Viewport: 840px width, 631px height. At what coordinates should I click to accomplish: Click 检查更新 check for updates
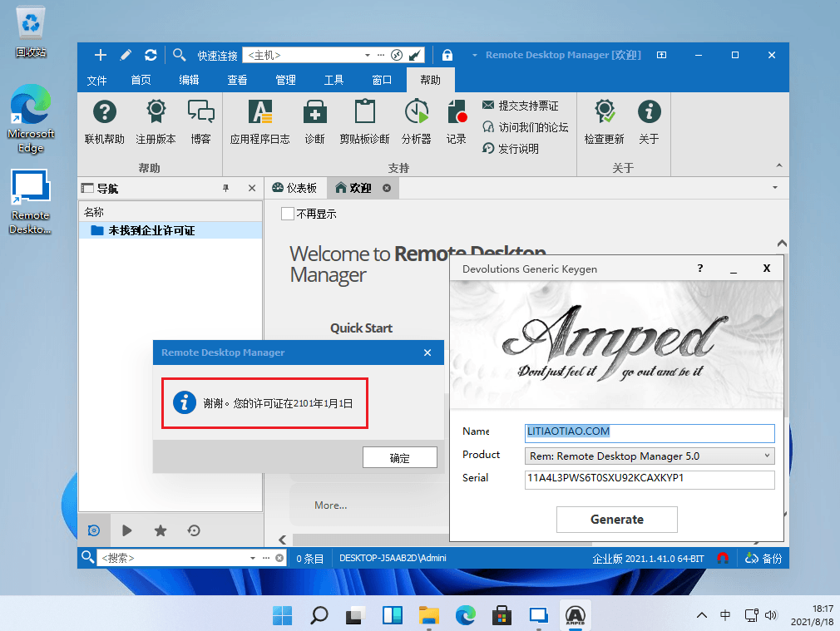605,122
